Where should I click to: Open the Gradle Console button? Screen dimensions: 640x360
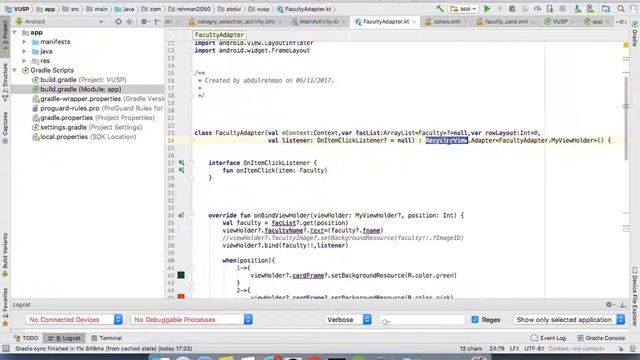601,338
